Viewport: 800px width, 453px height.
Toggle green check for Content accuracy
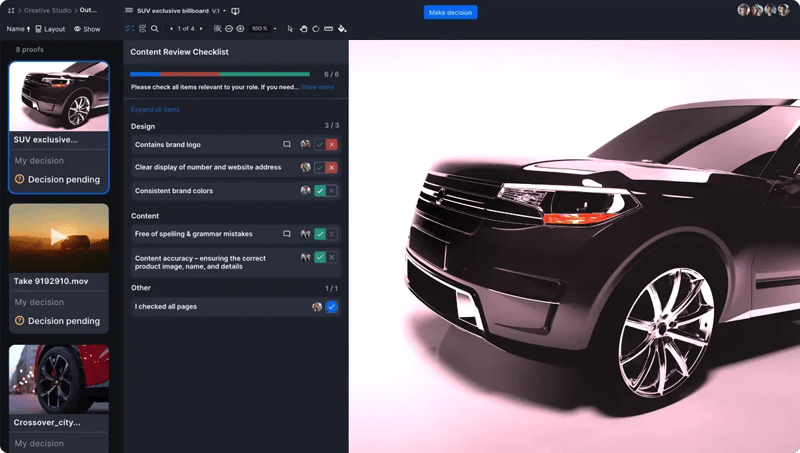coord(320,257)
